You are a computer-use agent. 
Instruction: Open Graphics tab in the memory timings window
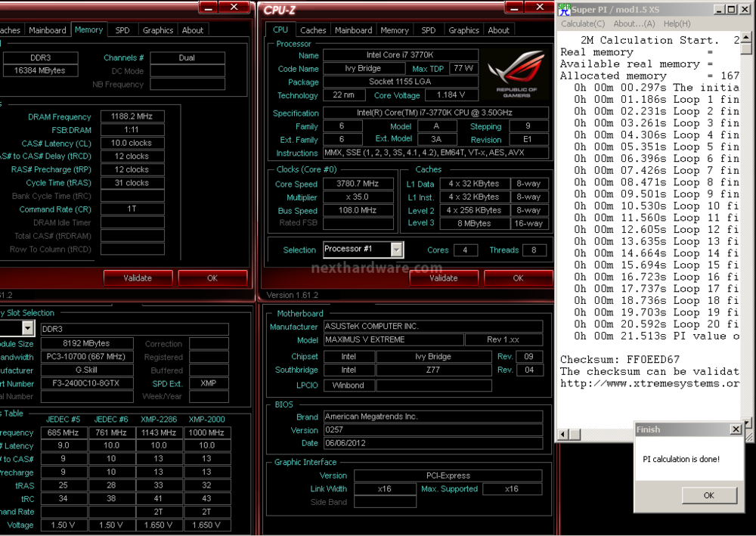158,30
